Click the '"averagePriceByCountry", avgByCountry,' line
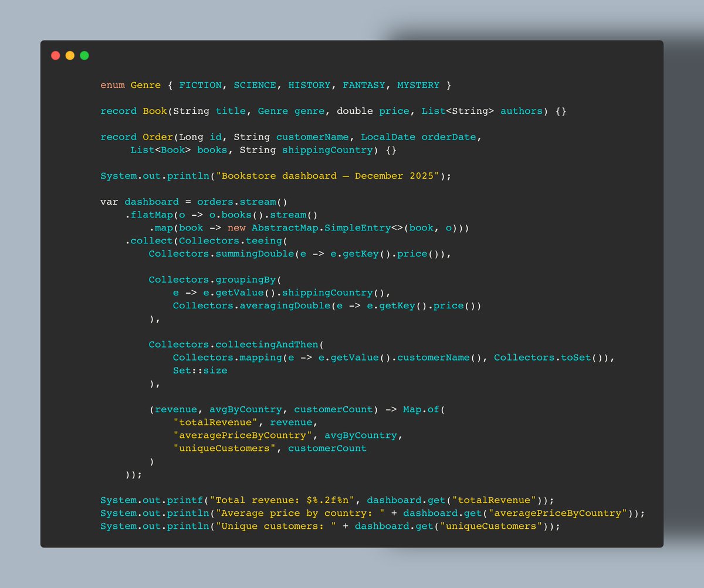The width and height of the screenshot is (704, 588). 287,435
